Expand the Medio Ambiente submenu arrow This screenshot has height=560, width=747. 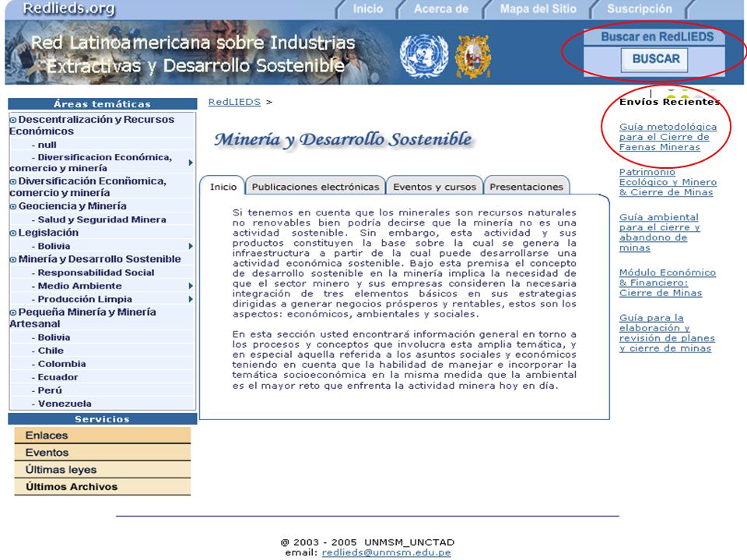(x=191, y=286)
